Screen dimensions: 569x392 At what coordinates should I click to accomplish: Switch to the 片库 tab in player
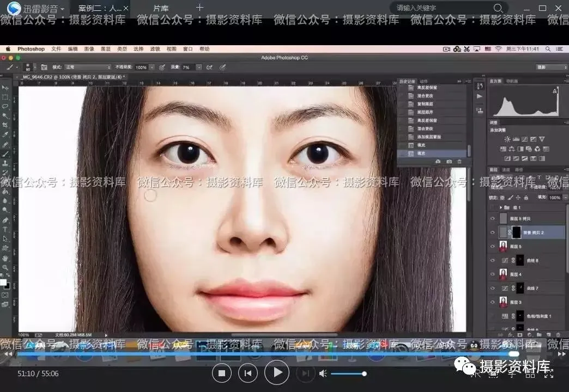(161, 8)
